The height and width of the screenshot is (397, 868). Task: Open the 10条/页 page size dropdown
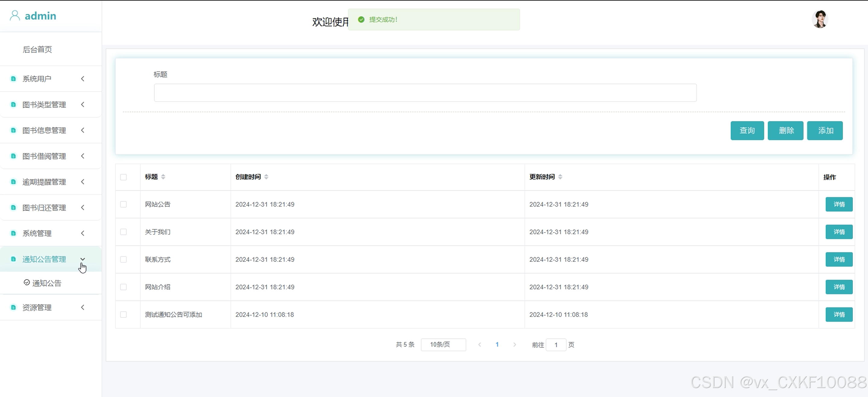point(443,345)
